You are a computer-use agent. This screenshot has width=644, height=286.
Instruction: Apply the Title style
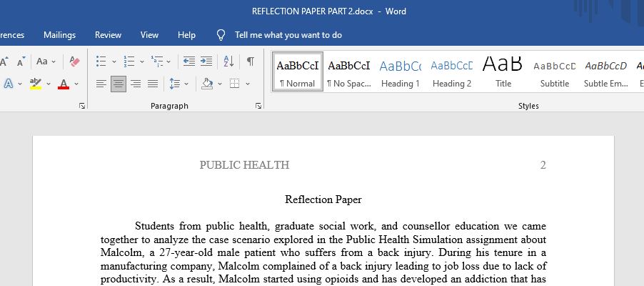[503, 71]
